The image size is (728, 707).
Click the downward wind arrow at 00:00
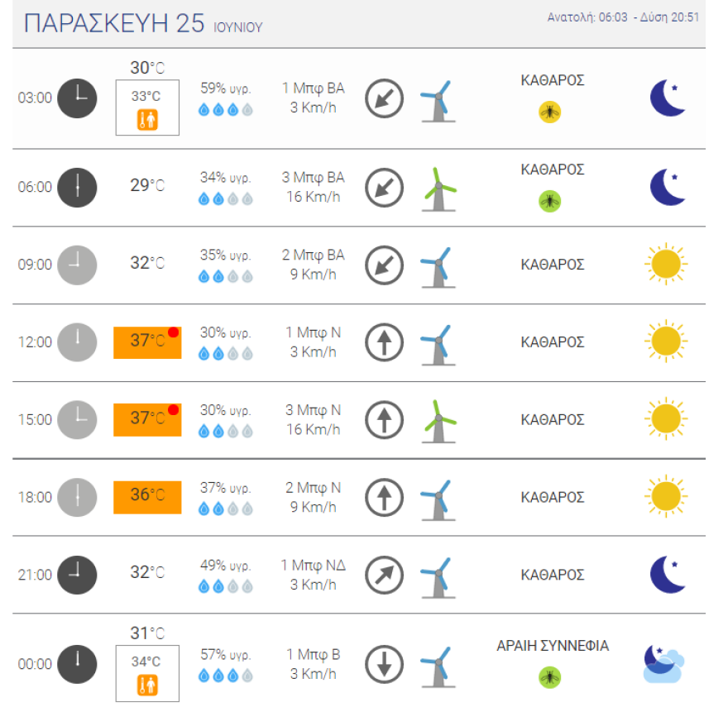tap(384, 663)
